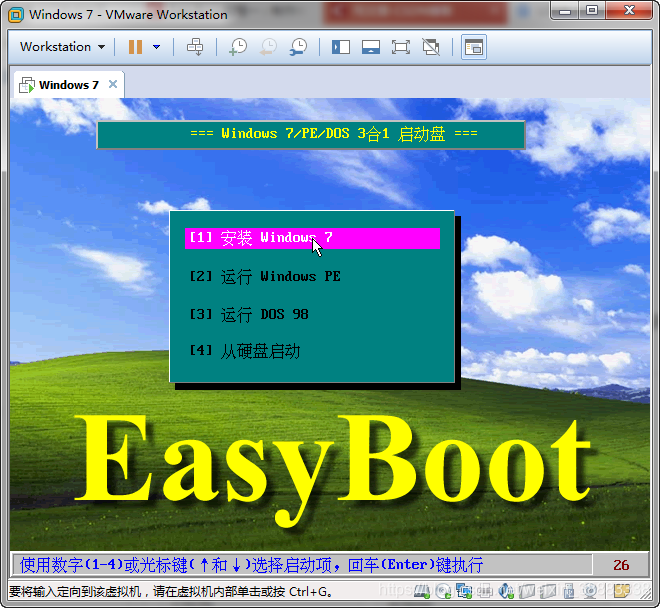Click the printer status icon
The width and height of the screenshot is (660, 608).
click(x=485, y=592)
